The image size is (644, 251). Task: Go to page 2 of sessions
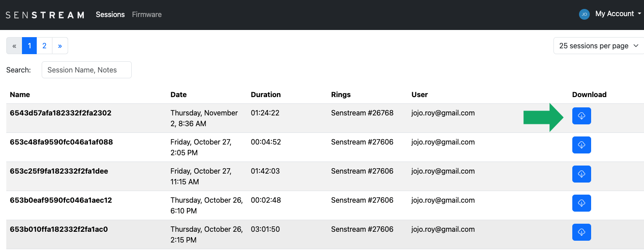pyautogui.click(x=44, y=46)
